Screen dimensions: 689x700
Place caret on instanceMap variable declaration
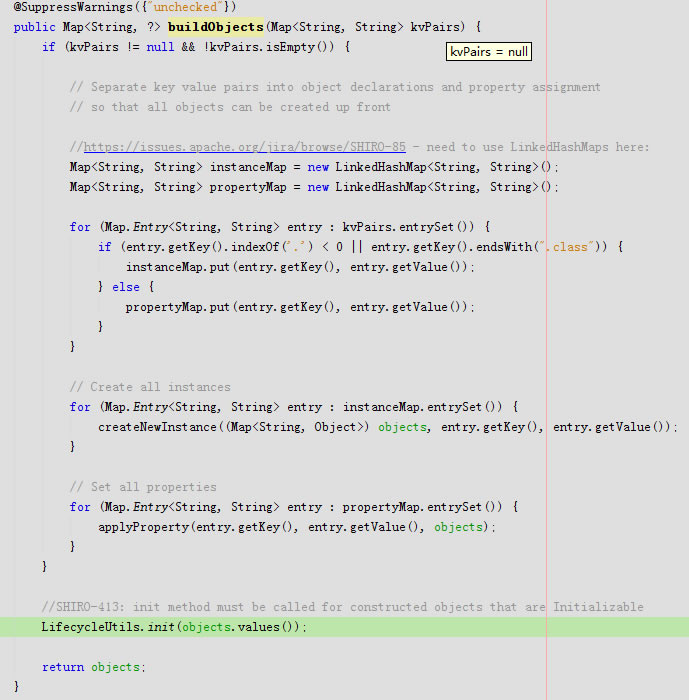point(248,167)
